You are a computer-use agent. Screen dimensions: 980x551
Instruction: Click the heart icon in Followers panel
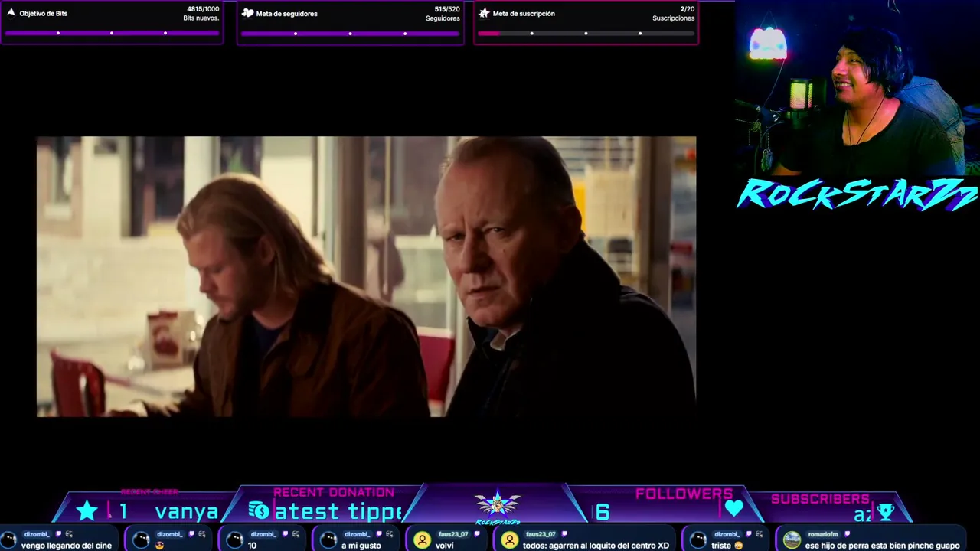(734, 508)
